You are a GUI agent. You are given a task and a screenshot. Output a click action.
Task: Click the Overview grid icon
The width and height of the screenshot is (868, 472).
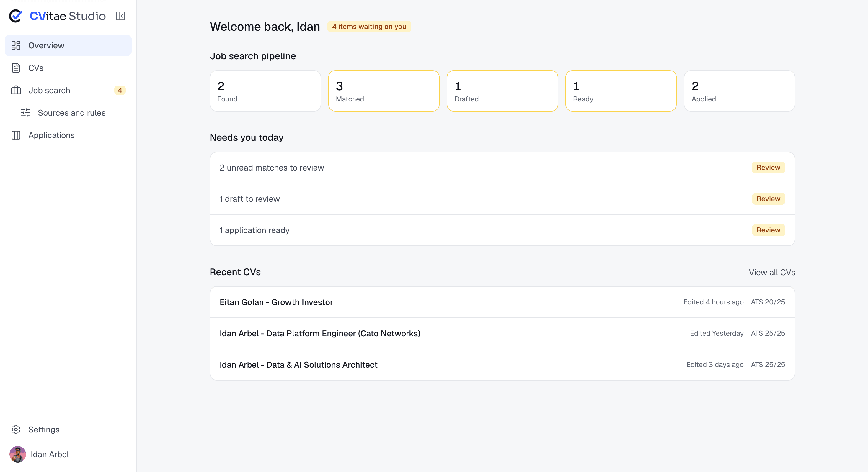16,45
